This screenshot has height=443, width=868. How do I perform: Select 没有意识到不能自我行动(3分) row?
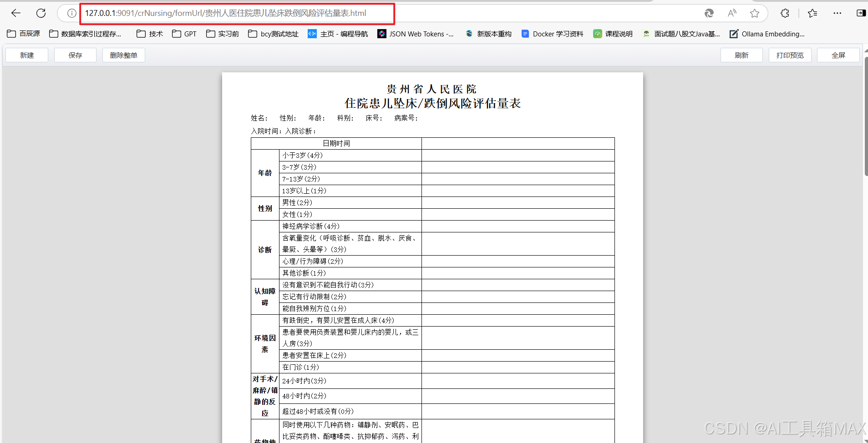pos(447,285)
